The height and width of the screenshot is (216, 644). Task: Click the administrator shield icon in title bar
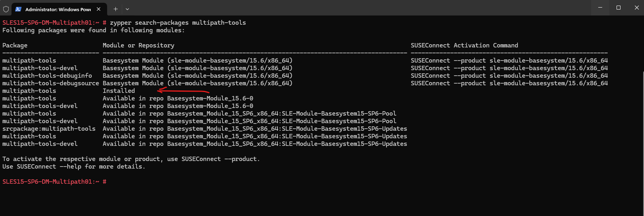[x=6, y=9]
